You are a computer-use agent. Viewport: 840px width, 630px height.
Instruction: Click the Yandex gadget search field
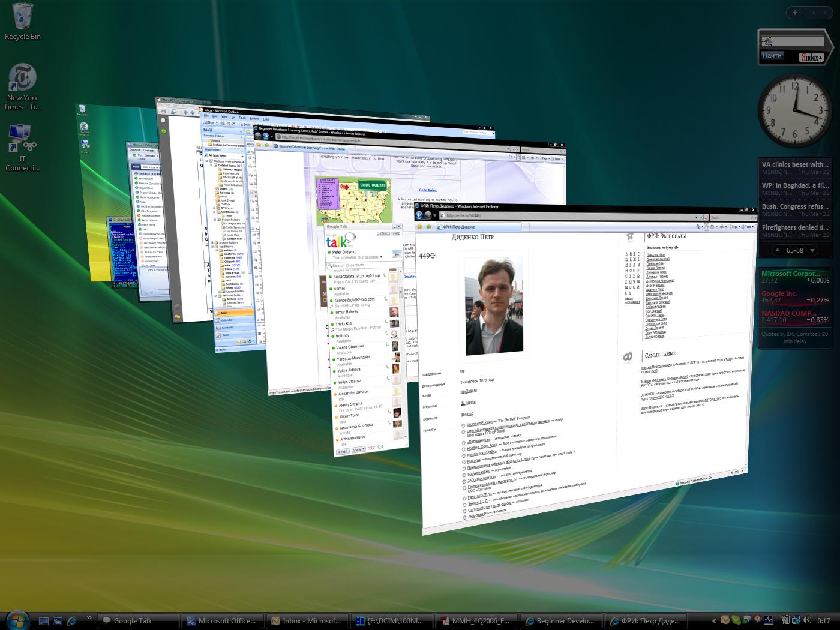(793, 41)
